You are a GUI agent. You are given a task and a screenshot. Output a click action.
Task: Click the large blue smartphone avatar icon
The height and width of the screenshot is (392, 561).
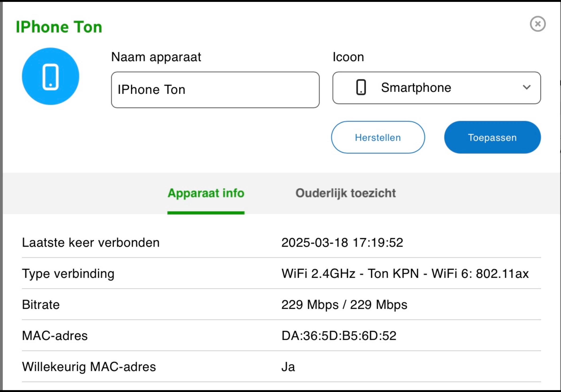click(51, 76)
